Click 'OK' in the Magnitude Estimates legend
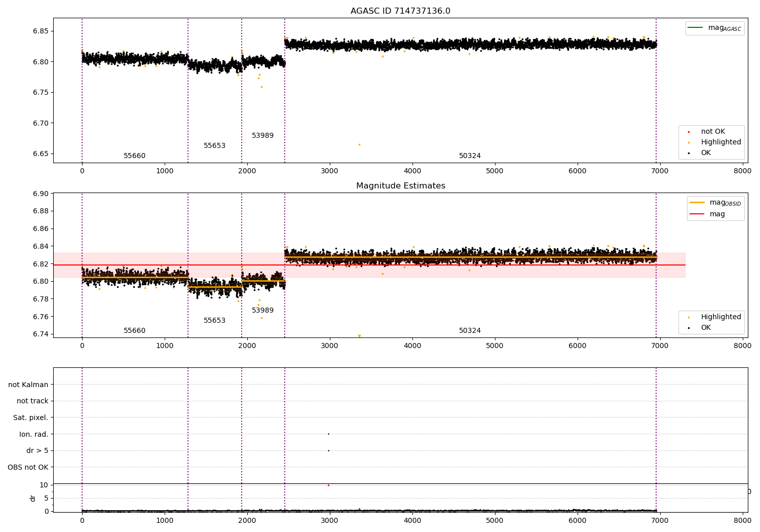 click(700, 327)
